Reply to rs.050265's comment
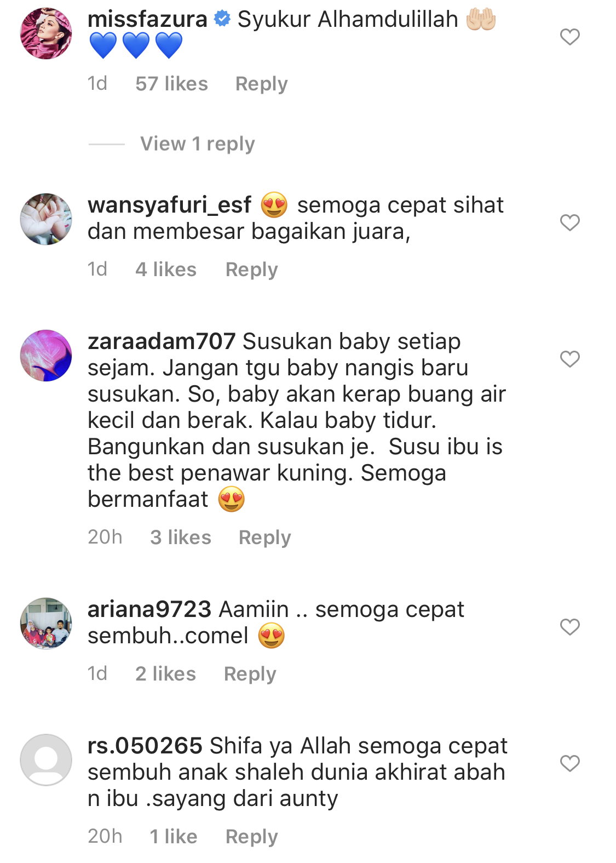 coord(252,837)
